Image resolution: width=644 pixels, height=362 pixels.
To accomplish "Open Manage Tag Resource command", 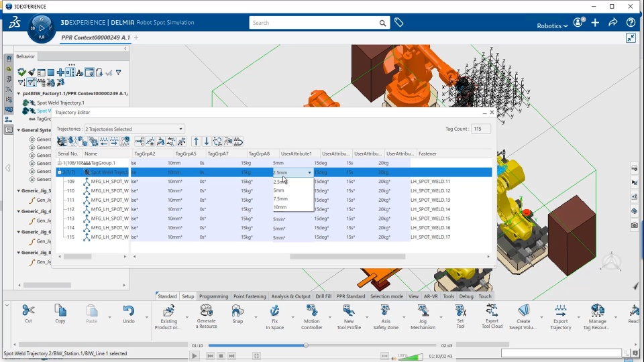I will tap(598, 317).
